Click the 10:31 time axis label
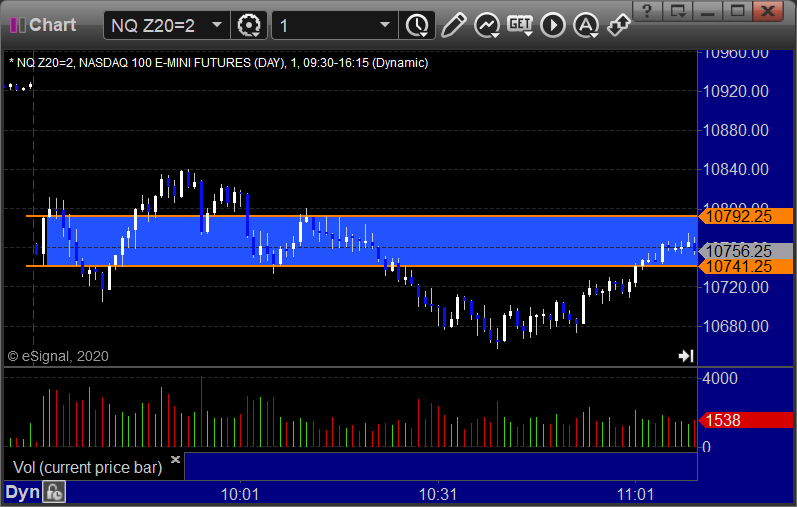The width and height of the screenshot is (797, 507). coord(438,494)
